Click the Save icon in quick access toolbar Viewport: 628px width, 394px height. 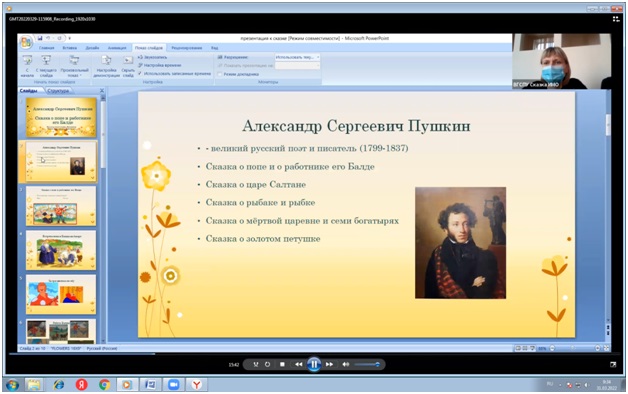coord(40,38)
